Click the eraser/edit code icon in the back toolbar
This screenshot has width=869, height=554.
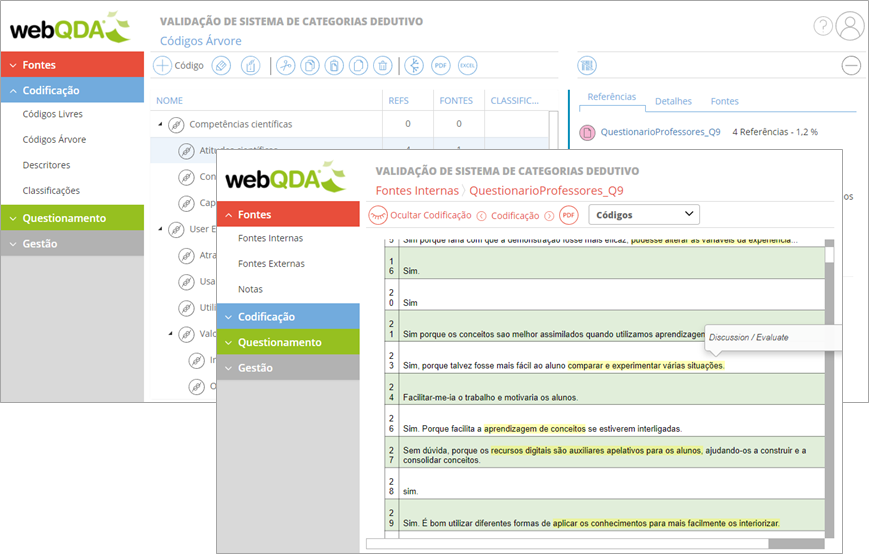(221, 65)
